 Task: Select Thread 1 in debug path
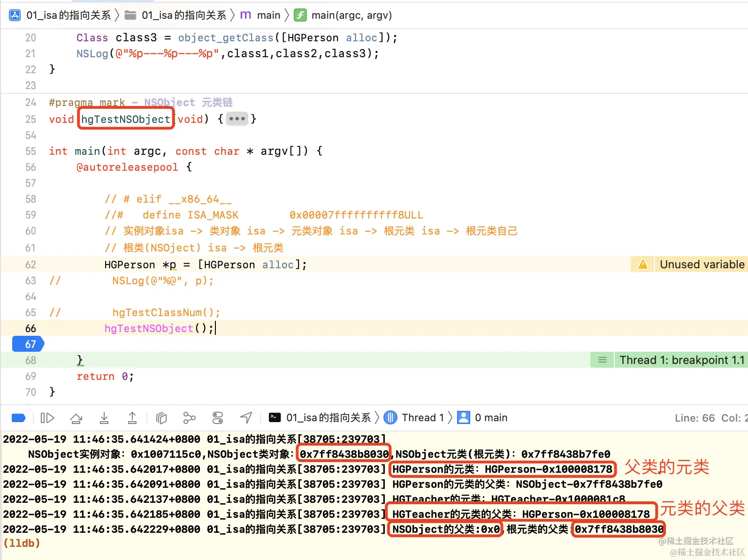coord(423,417)
